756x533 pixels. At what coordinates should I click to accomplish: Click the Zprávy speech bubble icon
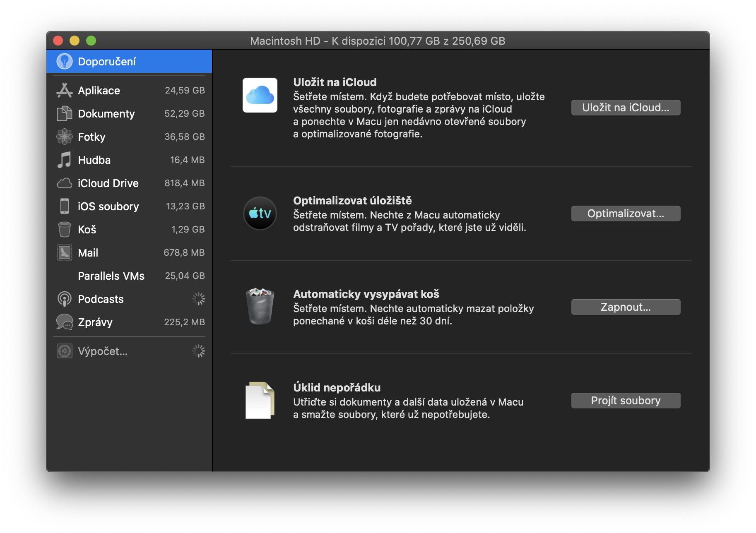pos(64,322)
